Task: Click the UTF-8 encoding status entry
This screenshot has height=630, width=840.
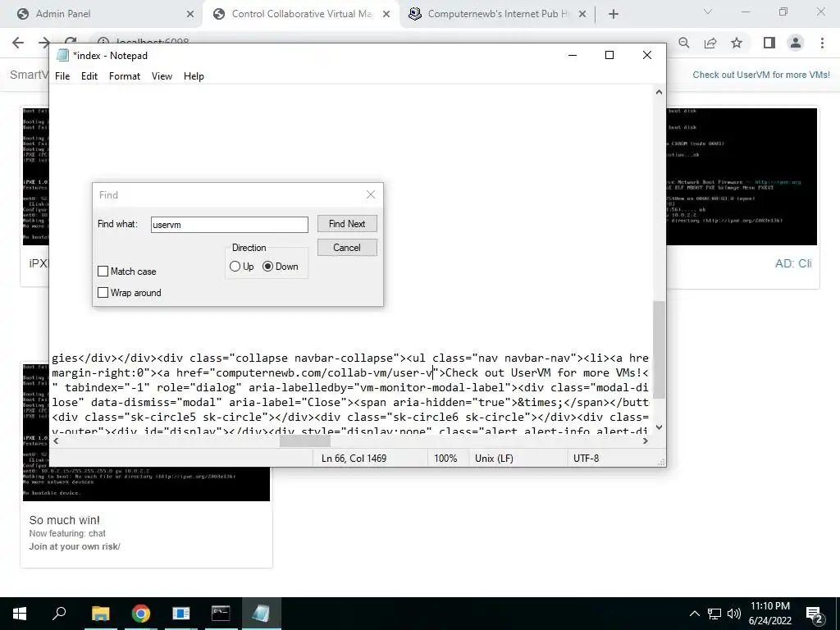Action: 586,459
